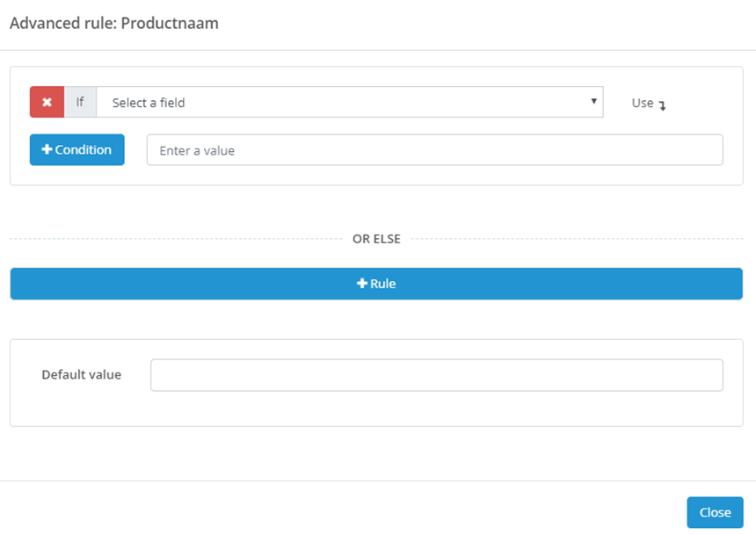Click the "Advanced rule: Productnaam" title

click(114, 23)
